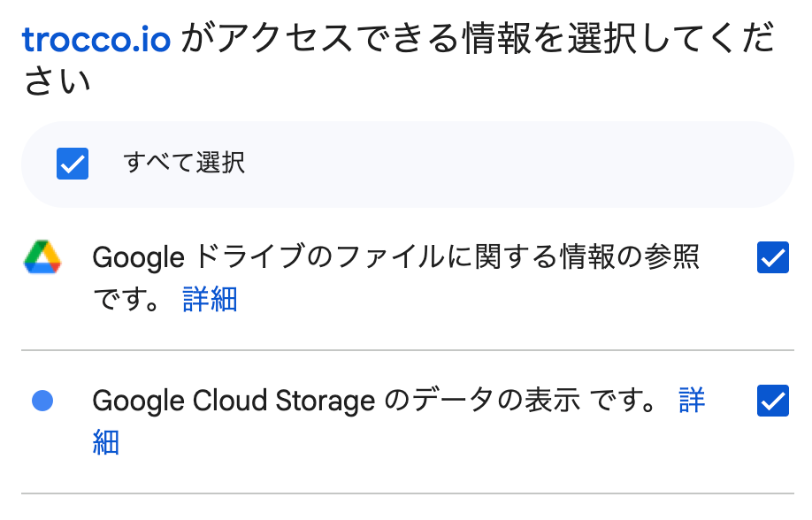
Task: Uncheck the Google ドライブ permission checkbox
Action: 773,257
